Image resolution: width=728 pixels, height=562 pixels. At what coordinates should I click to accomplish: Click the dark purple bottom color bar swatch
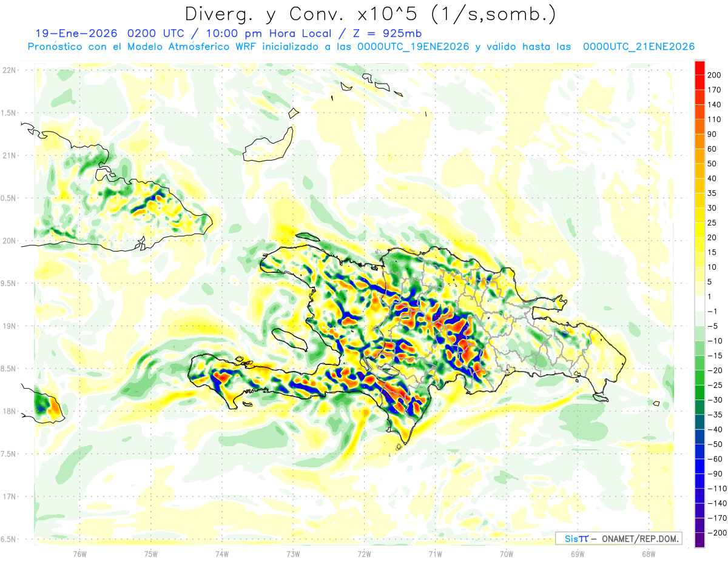coord(699,540)
